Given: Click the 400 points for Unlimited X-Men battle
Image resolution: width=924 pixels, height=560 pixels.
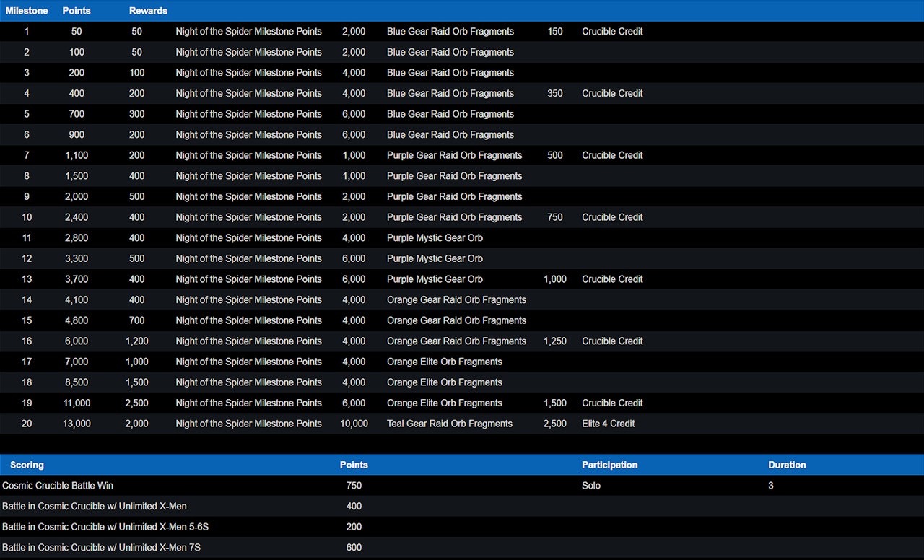Looking at the screenshot, I should pos(354,507).
